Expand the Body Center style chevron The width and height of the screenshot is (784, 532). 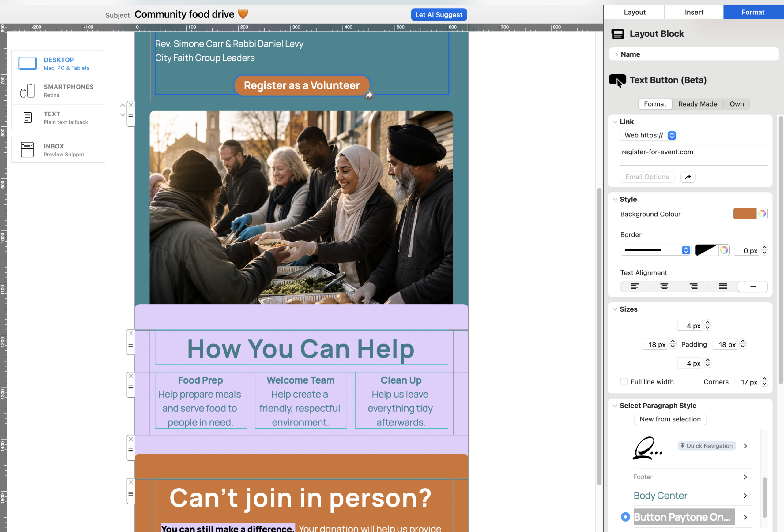745,496
